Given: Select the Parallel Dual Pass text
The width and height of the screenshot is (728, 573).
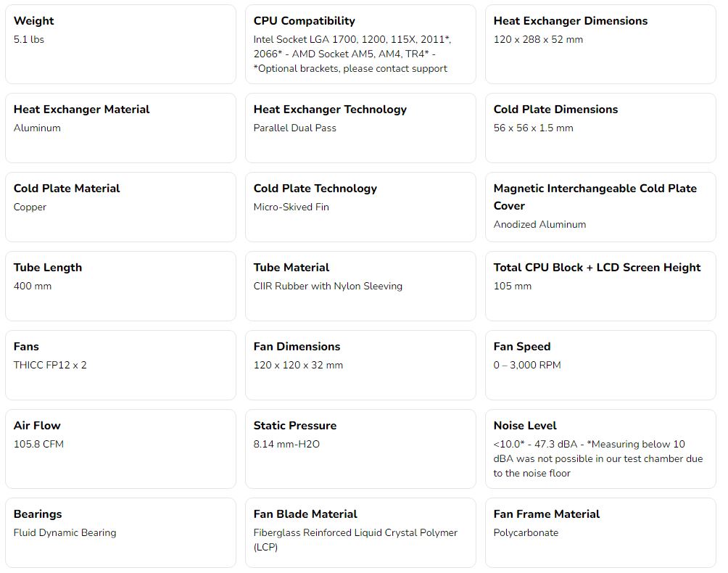Looking at the screenshot, I should (295, 128).
